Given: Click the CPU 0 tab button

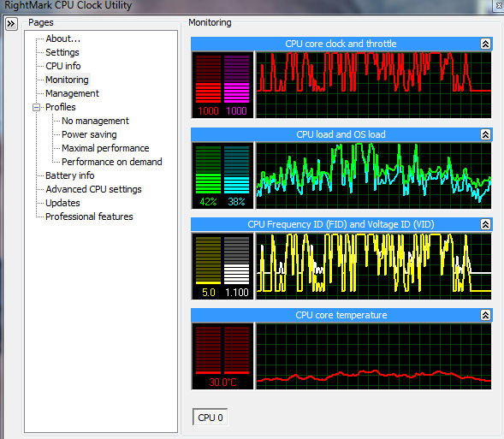Looking at the screenshot, I should pyautogui.click(x=210, y=417).
